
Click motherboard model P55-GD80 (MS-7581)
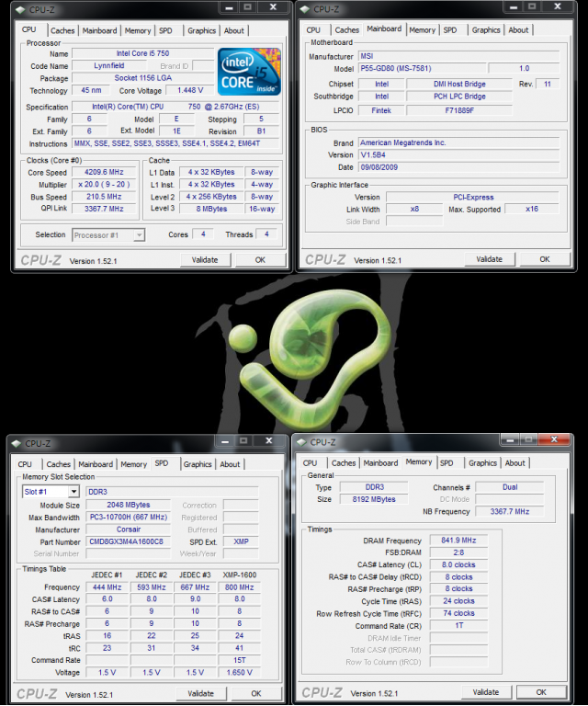(422, 68)
